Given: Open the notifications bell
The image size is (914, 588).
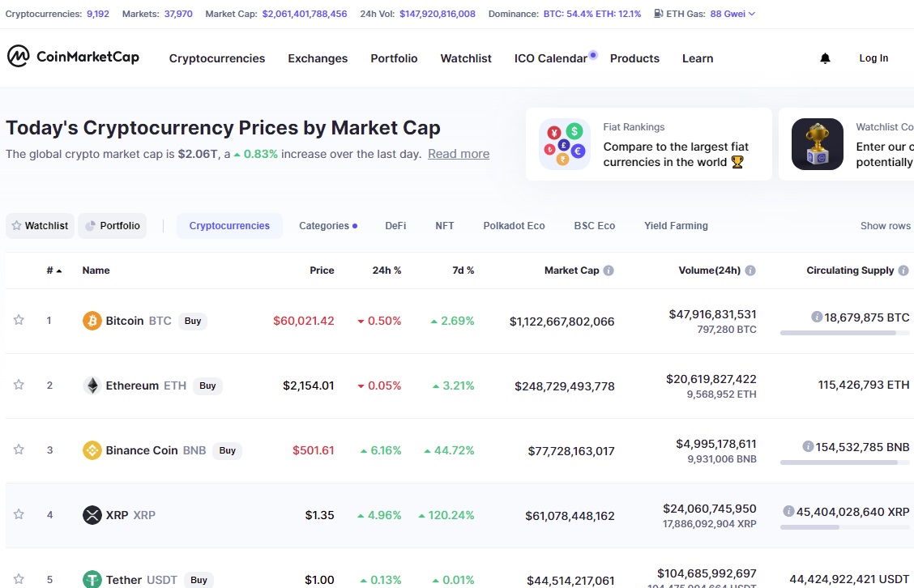Looking at the screenshot, I should tap(825, 58).
